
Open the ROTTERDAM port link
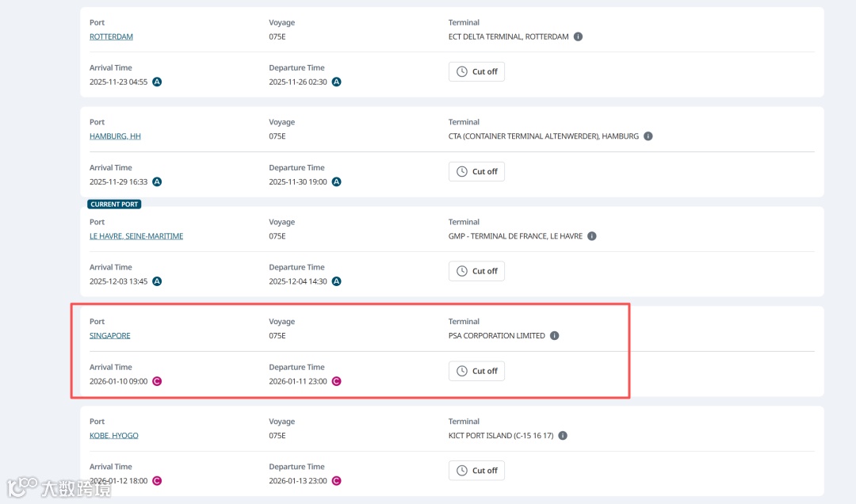pyautogui.click(x=111, y=37)
